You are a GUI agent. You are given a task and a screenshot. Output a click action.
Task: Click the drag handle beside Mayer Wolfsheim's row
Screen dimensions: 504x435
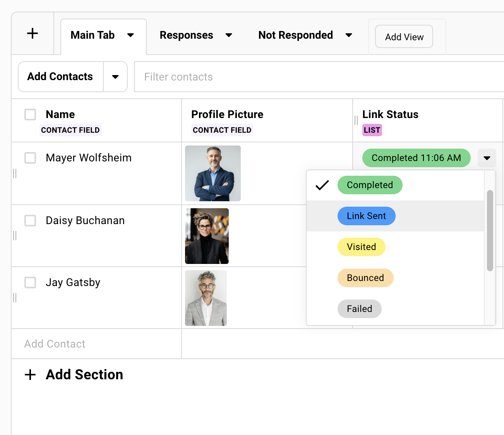click(x=15, y=173)
